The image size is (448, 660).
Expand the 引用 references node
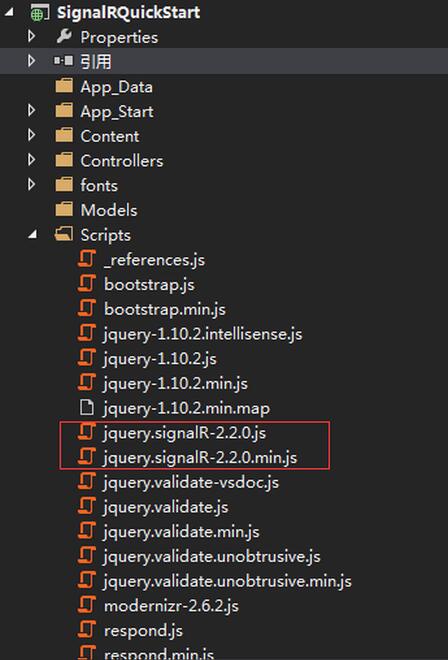pyautogui.click(x=31, y=61)
